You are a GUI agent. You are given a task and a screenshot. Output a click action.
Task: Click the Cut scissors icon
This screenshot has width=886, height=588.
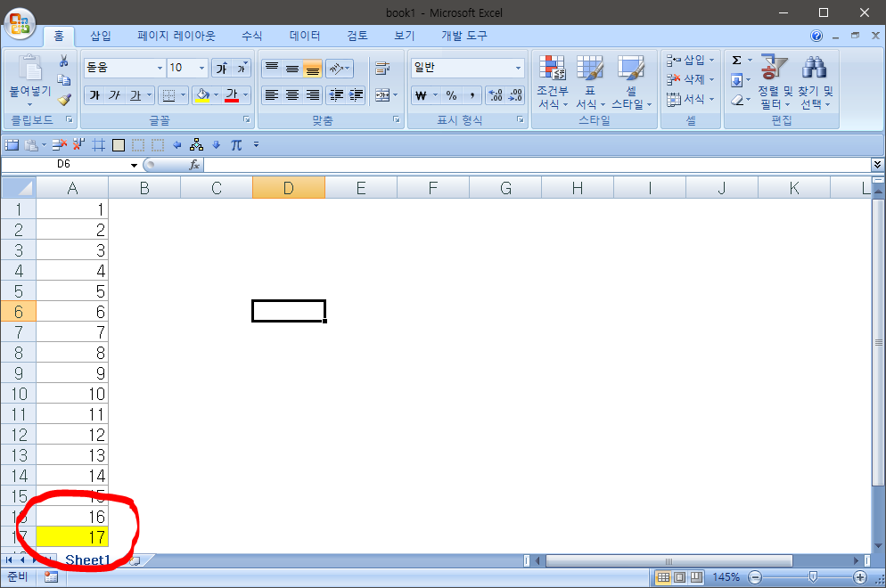coord(64,61)
